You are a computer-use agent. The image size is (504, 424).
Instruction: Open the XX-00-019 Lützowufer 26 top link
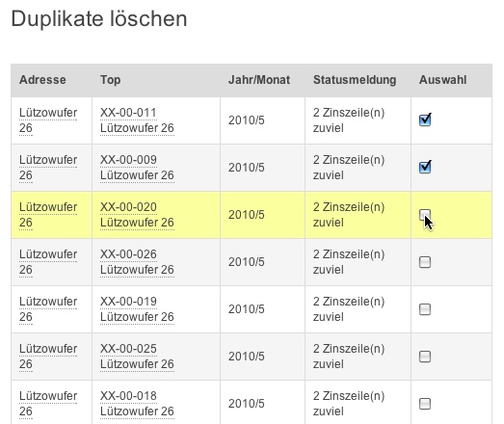(x=137, y=309)
